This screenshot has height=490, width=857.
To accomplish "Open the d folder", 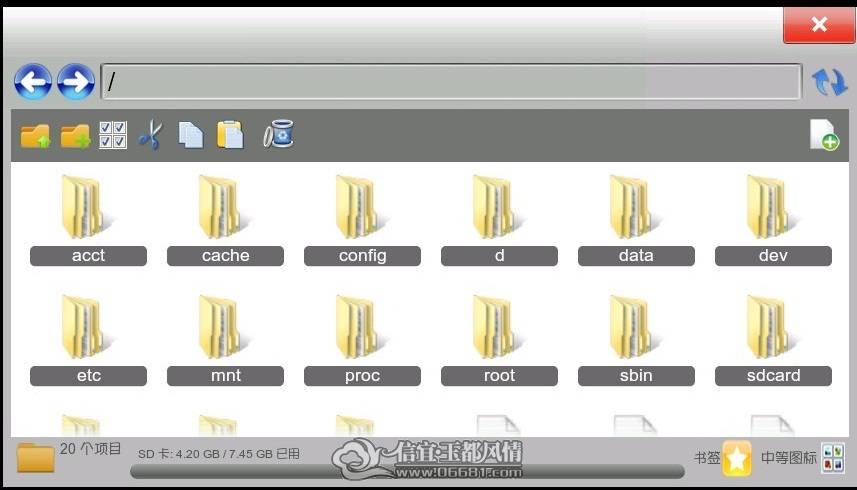I will pos(500,220).
